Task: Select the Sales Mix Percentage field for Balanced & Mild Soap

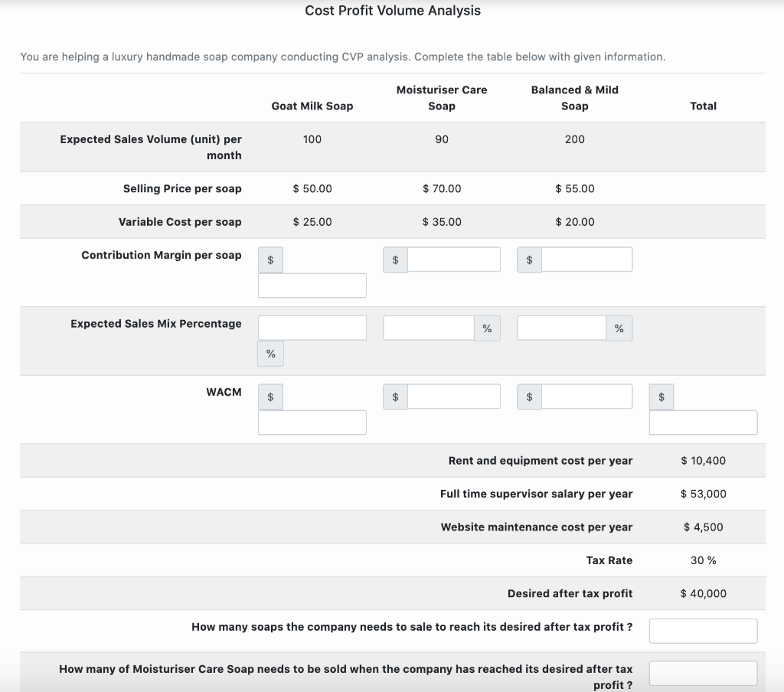Action: pyautogui.click(x=561, y=327)
